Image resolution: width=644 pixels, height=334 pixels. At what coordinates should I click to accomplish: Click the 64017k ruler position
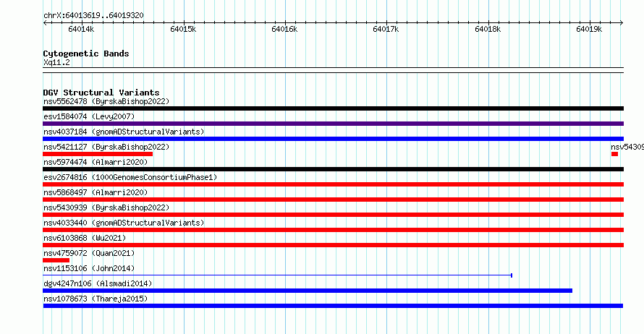pos(386,29)
